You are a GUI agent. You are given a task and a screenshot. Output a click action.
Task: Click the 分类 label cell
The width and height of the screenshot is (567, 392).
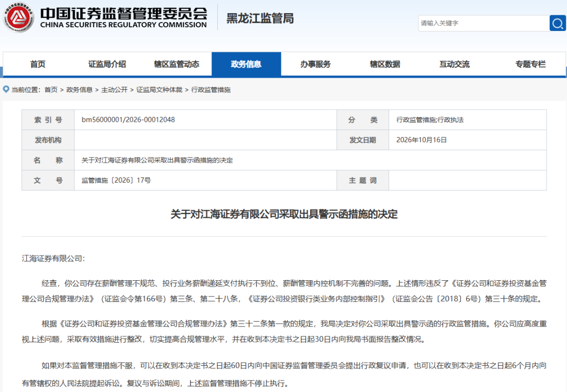(363, 120)
